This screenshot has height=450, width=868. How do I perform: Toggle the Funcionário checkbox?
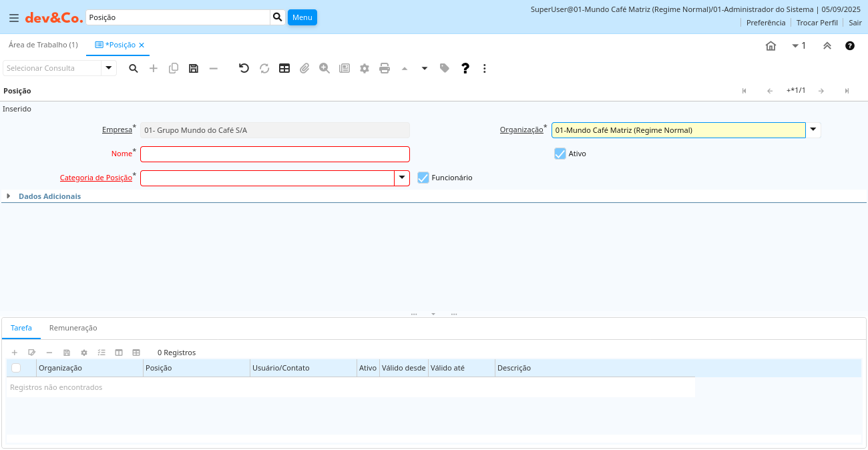click(423, 178)
